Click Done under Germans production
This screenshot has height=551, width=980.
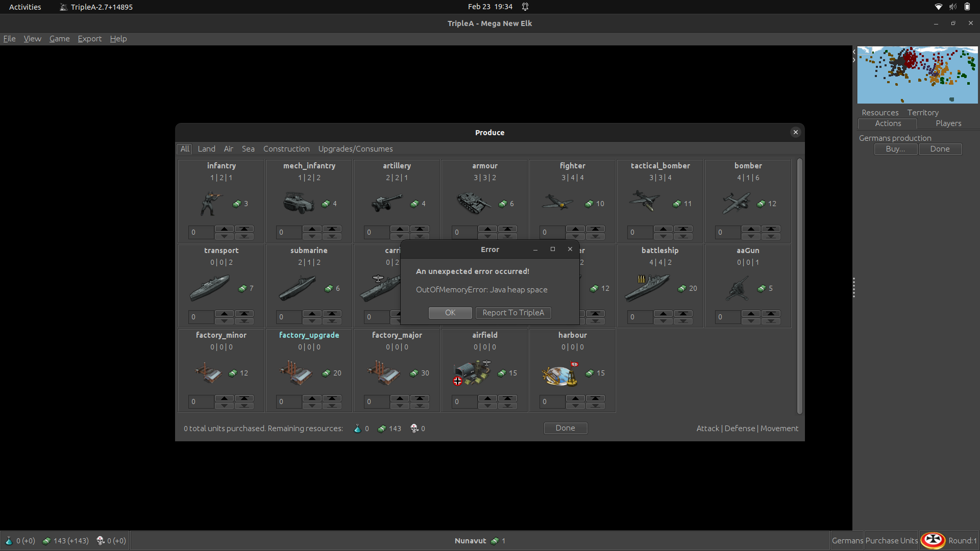(x=940, y=149)
